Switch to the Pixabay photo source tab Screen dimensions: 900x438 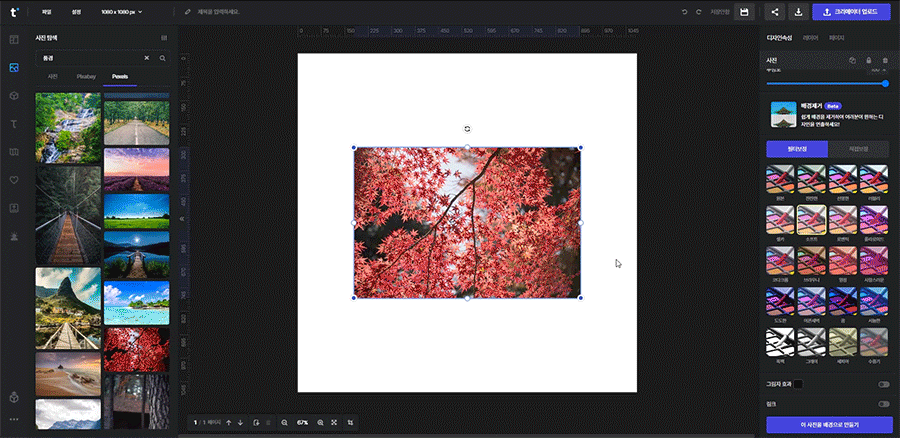85,76
